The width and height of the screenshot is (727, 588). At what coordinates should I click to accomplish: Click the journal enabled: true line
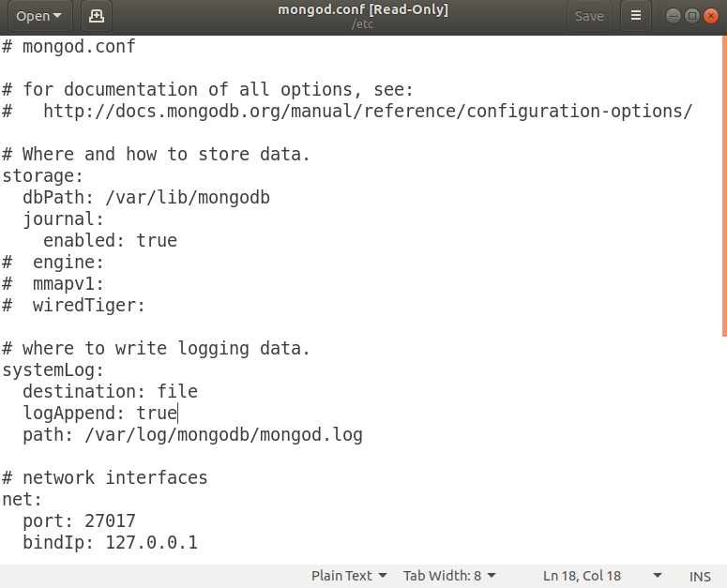click(x=110, y=240)
